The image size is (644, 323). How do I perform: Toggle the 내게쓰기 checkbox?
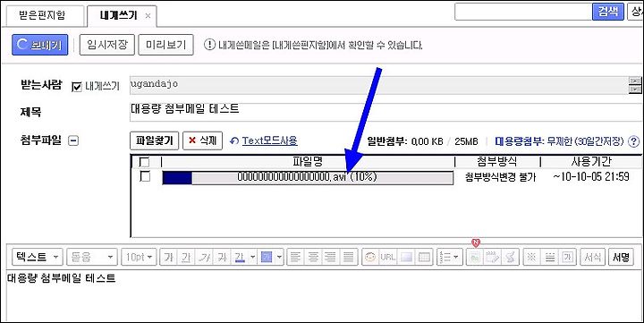[77, 87]
